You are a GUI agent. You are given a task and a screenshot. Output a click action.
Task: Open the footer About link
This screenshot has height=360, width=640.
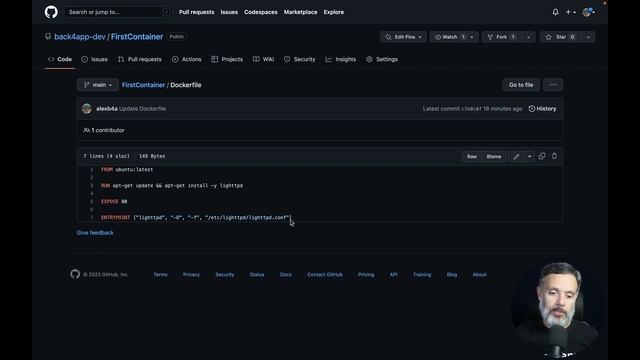[x=480, y=275]
